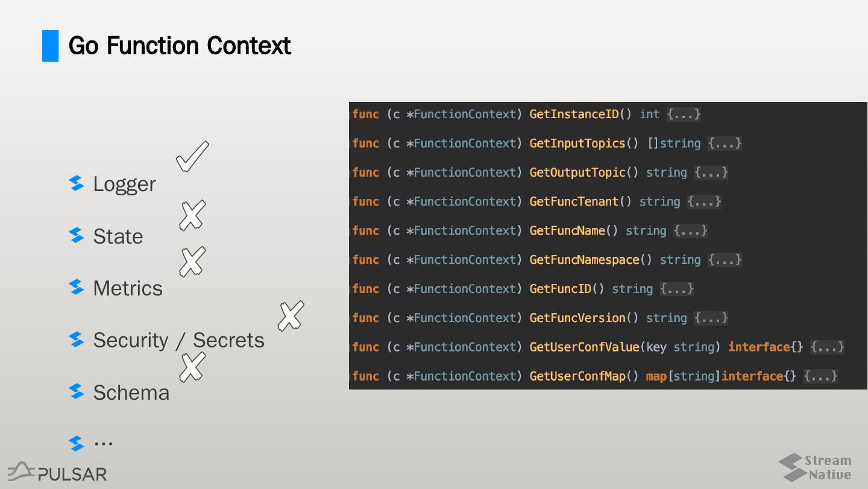Image resolution: width=868 pixels, height=489 pixels.
Task: Expand the folded GetUserConfMap function body
Action: [820, 376]
